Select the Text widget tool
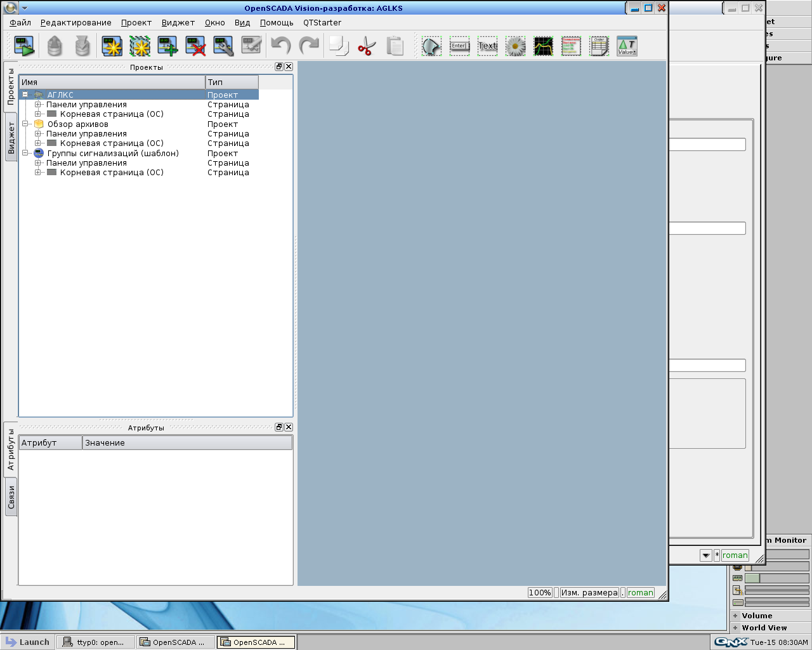This screenshot has height=650, width=812. [x=487, y=46]
